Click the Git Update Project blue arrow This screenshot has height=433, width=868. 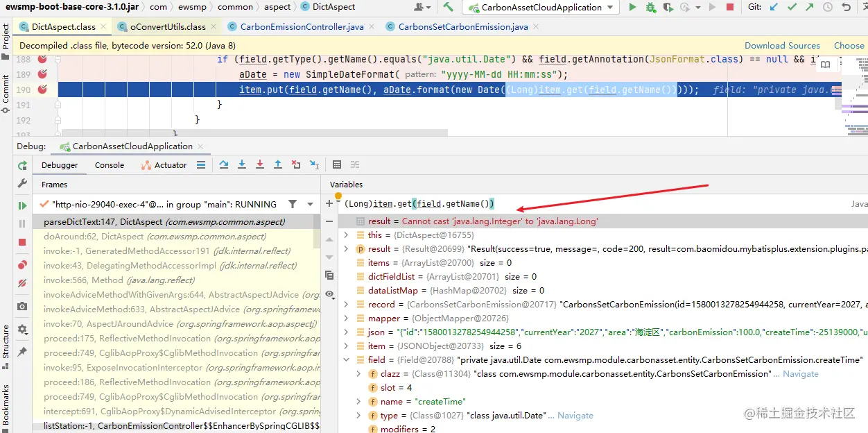774,7
